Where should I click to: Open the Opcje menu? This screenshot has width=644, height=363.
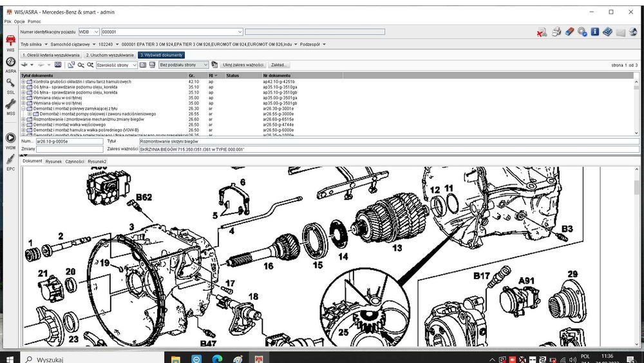(x=19, y=21)
